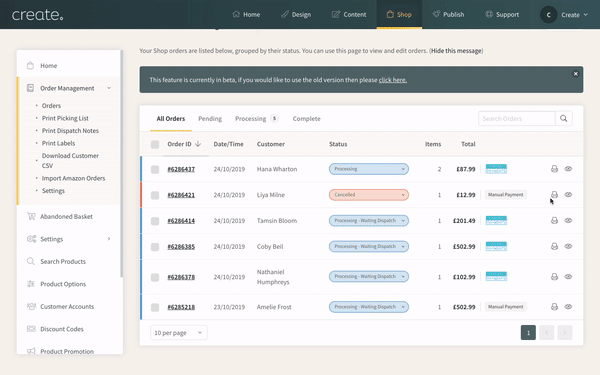Tick the select-all orders checkbox
The width and height of the screenshot is (600, 375).
click(155, 144)
